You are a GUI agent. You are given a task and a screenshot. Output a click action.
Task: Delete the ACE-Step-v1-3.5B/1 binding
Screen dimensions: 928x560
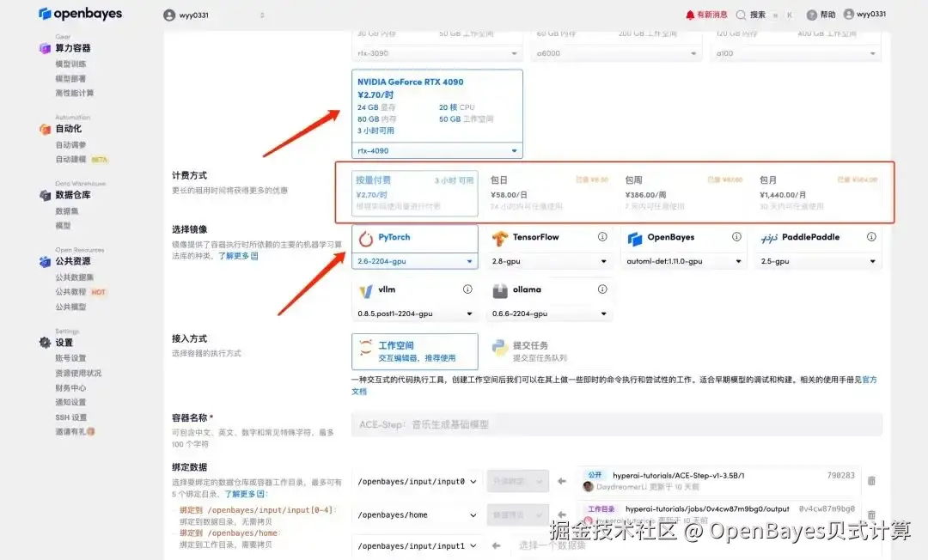[x=871, y=481]
